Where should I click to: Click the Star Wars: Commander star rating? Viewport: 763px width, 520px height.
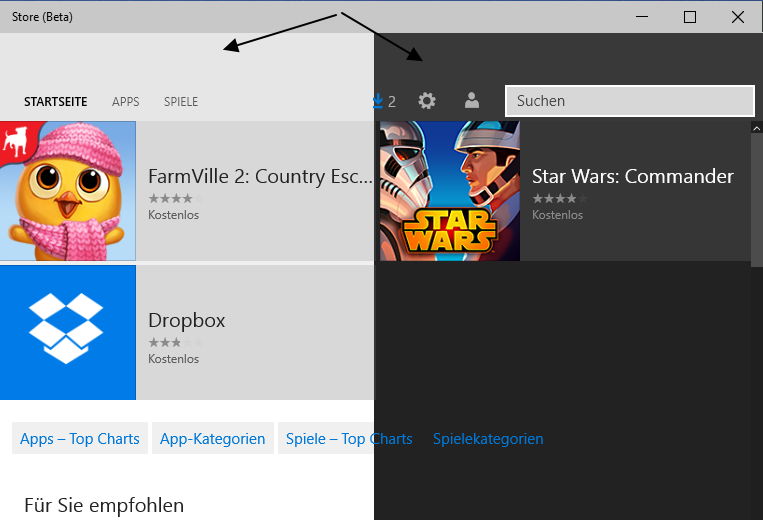[x=559, y=198]
